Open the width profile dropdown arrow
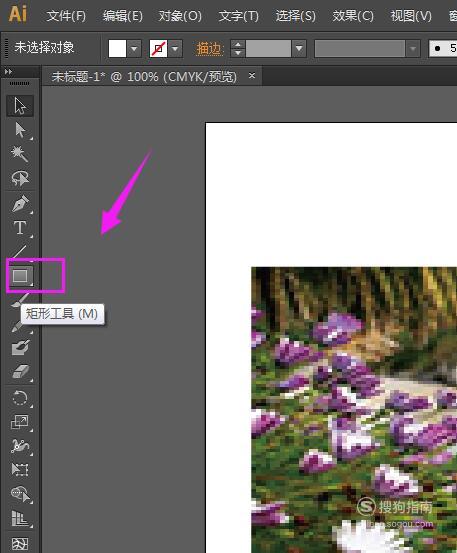Image resolution: width=457 pixels, height=553 pixels. coord(413,48)
